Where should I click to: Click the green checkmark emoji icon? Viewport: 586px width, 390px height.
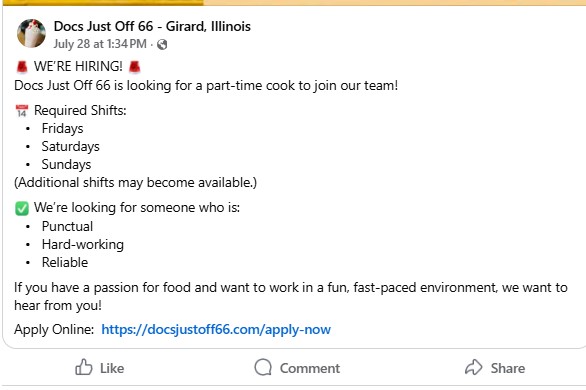coord(22,208)
